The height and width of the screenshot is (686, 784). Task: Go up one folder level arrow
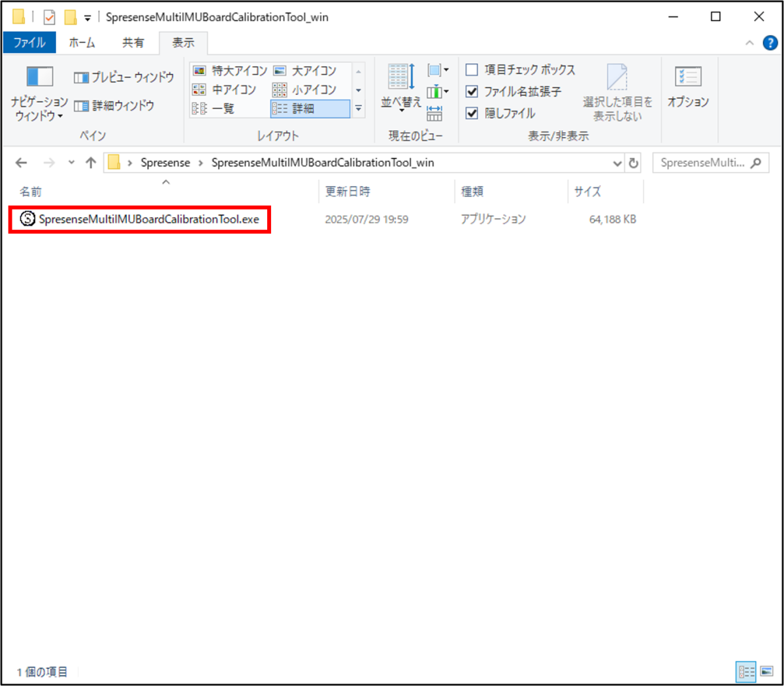point(91,163)
